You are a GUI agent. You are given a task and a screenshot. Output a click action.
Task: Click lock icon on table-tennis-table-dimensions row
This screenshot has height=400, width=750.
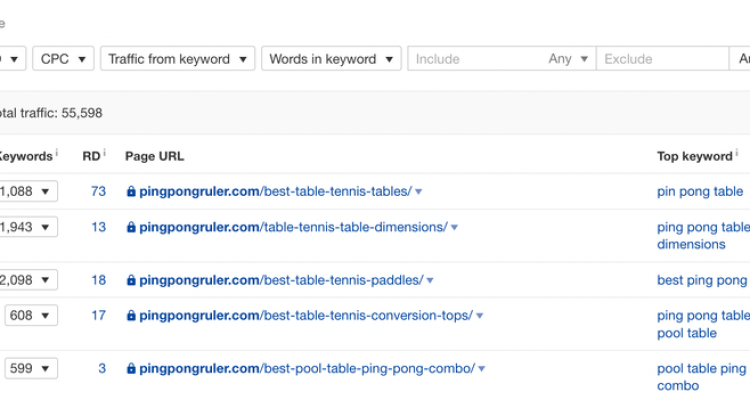pos(131,227)
